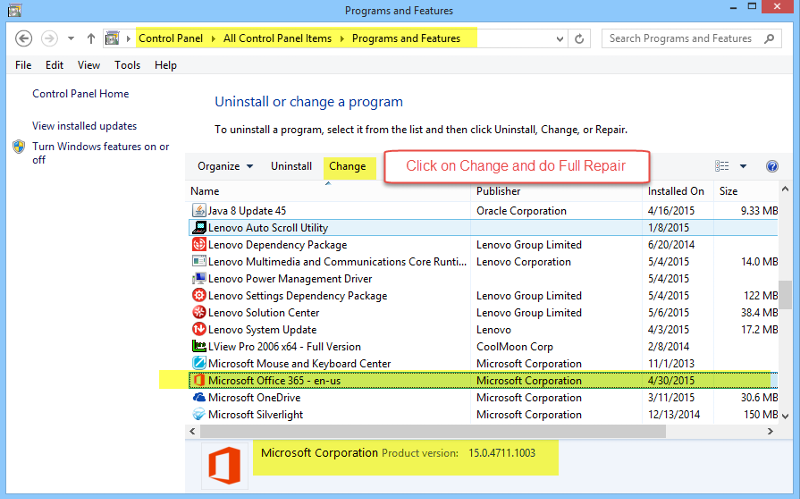Select Lenovo System Update icon
This screenshot has width=800, height=499.
199,329
